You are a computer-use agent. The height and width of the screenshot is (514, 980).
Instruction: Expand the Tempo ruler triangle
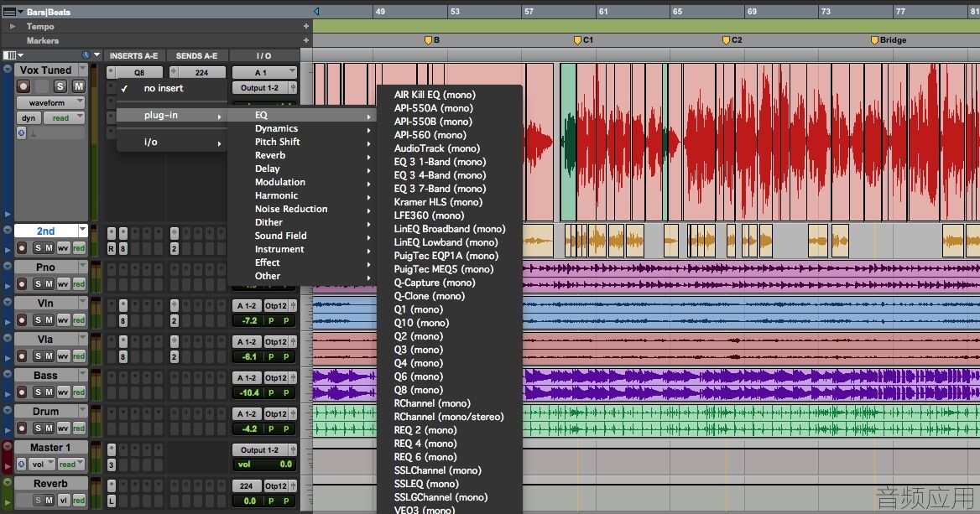12,26
